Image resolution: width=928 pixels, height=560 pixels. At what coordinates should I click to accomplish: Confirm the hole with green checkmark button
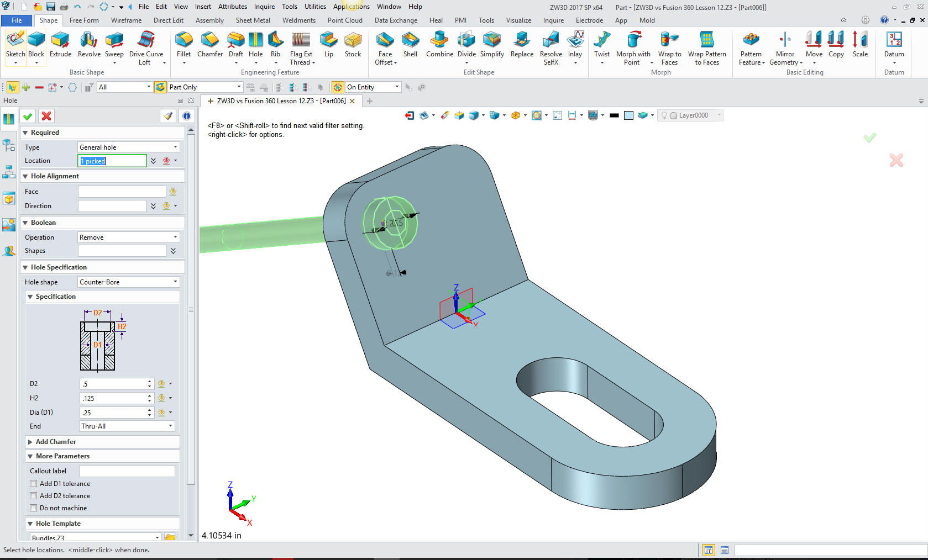(28, 116)
